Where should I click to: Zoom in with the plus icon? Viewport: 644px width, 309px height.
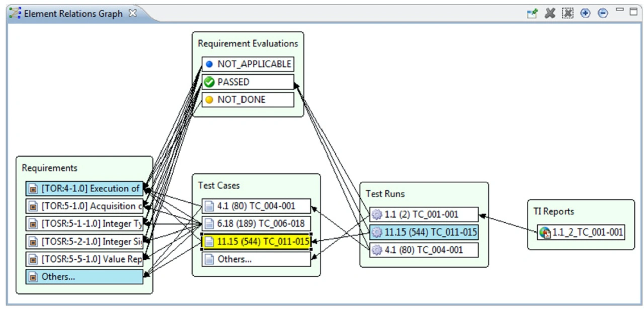click(585, 14)
